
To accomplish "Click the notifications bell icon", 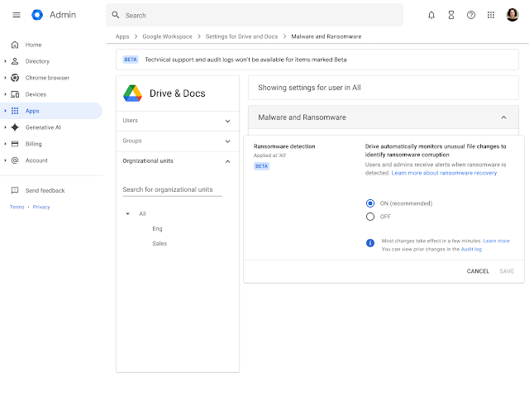I will pos(431,15).
